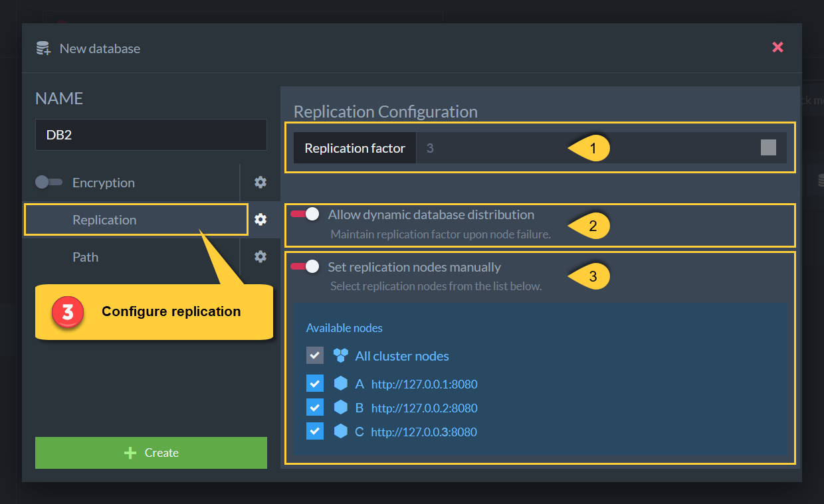
Task: Click the All cluster nodes label
Action: point(402,356)
